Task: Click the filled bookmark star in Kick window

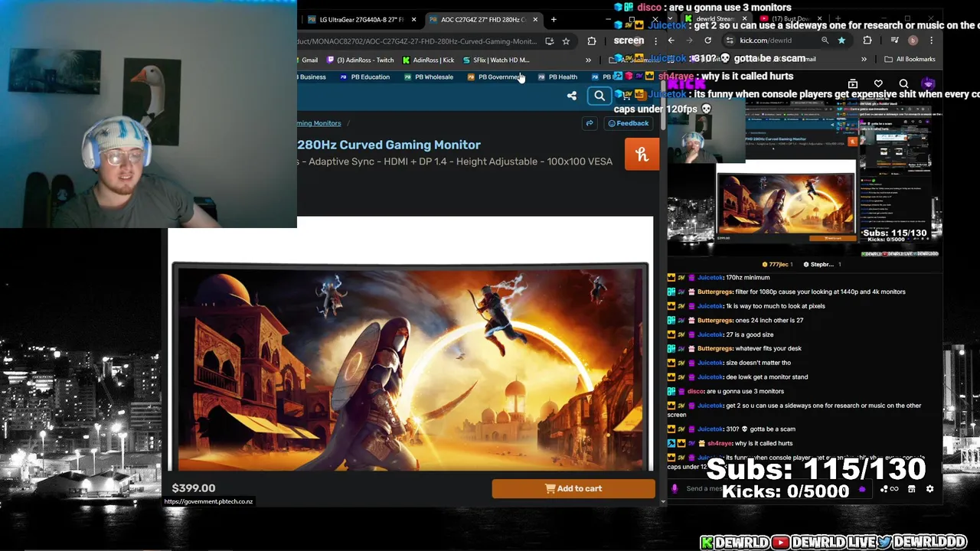Action: 841,41
